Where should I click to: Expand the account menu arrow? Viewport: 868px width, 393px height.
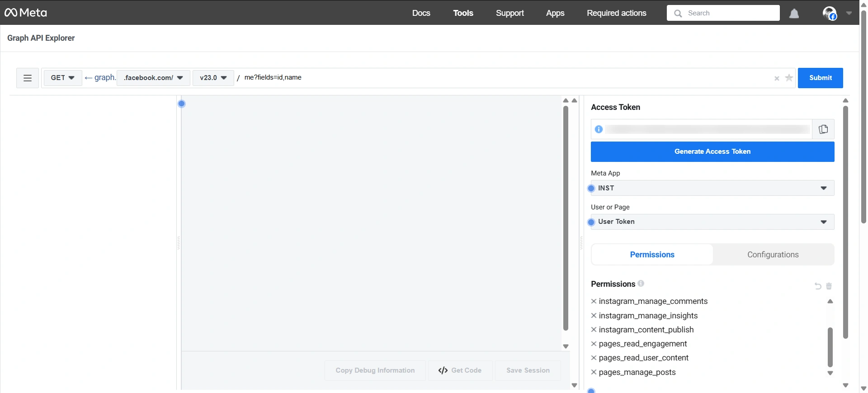coord(849,13)
